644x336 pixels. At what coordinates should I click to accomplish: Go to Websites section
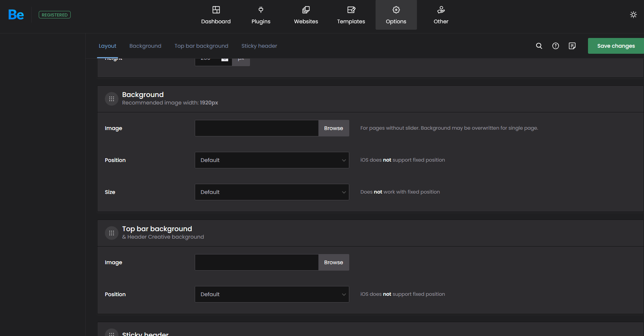[306, 15]
